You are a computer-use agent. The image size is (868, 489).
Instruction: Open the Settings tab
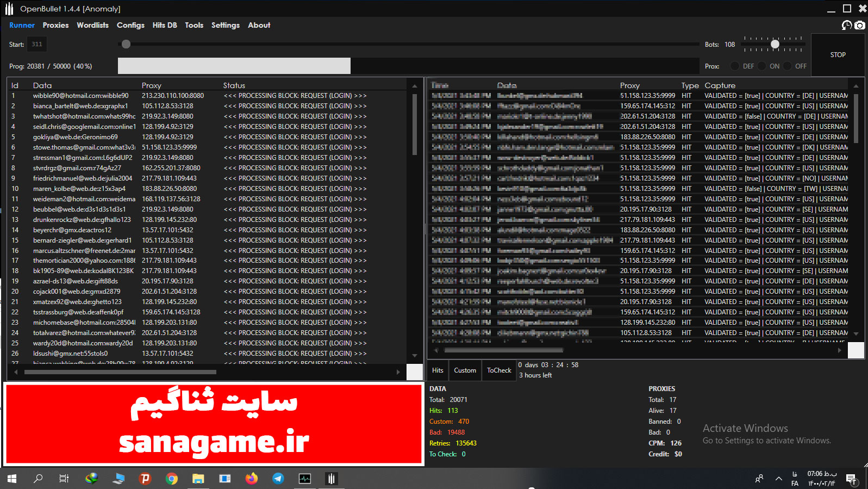226,25
